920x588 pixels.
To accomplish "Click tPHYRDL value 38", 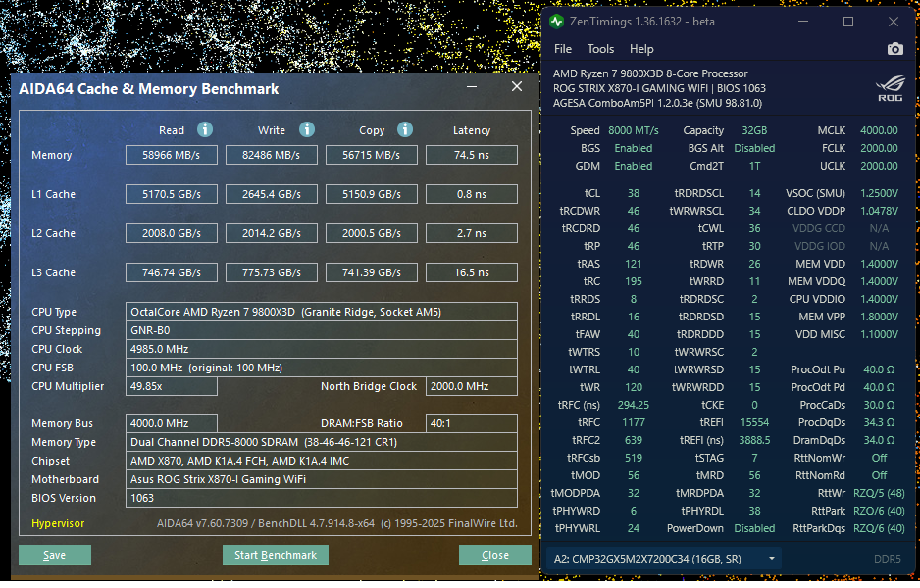I will point(754,511).
